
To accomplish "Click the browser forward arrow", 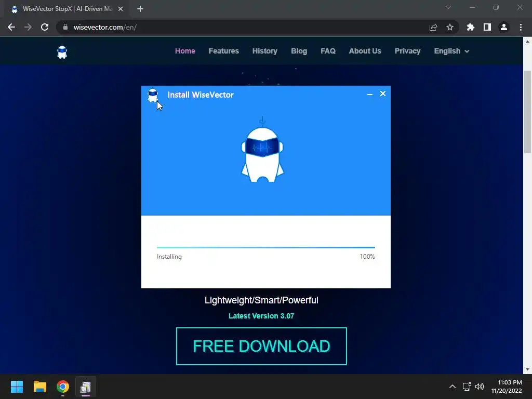I will click(28, 27).
